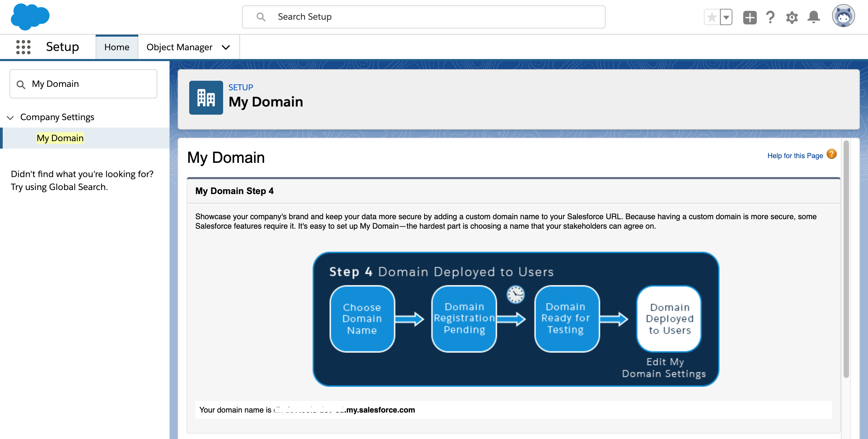This screenshot has width=868, height=439.
Task: Collapse the Company Settings section
Action: (x=10, y=118)
